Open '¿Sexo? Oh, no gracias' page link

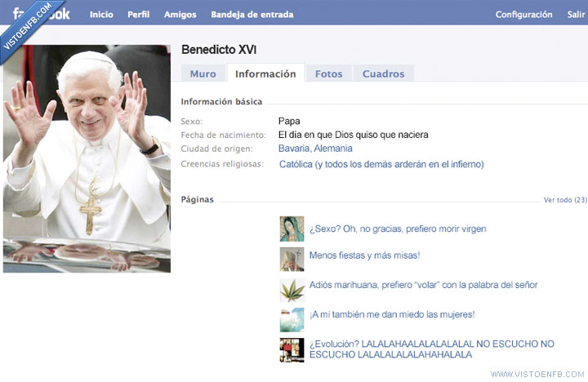coord(398,229)
